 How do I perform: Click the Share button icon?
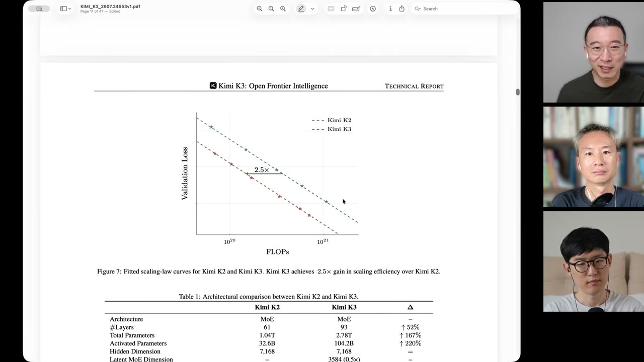click(402, 9)
